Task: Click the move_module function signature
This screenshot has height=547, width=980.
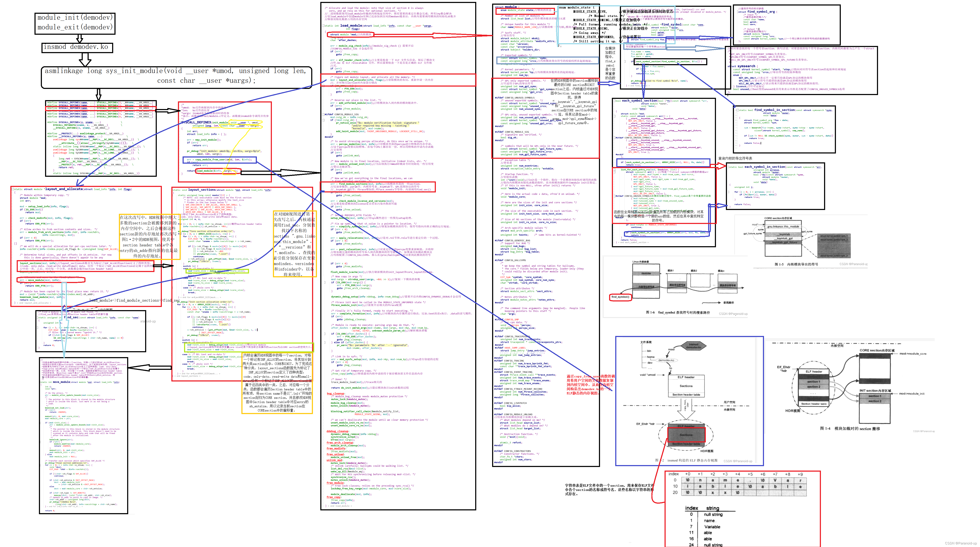Action: [x=80, y=382]
